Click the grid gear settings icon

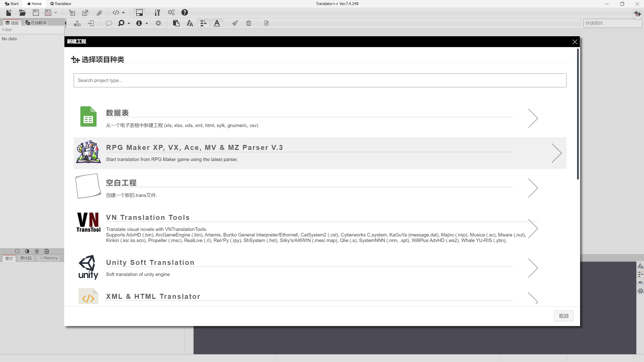(x=158, y=23)
